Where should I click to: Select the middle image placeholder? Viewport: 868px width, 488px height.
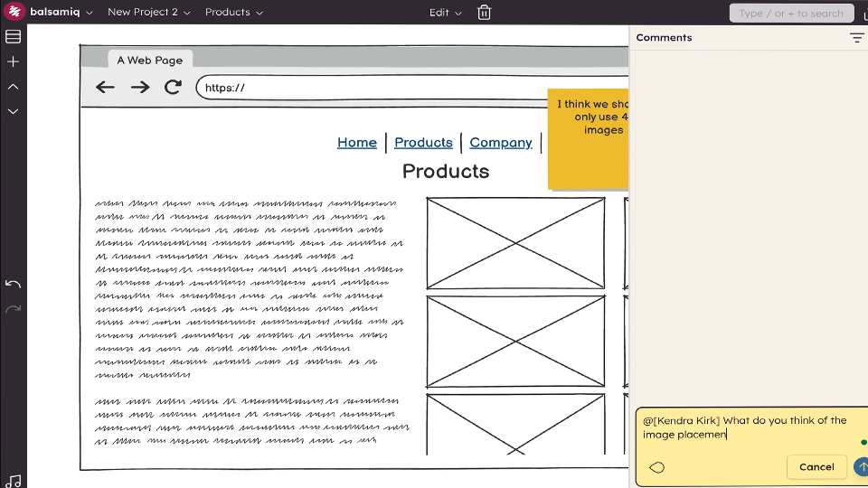click(515, 342)
